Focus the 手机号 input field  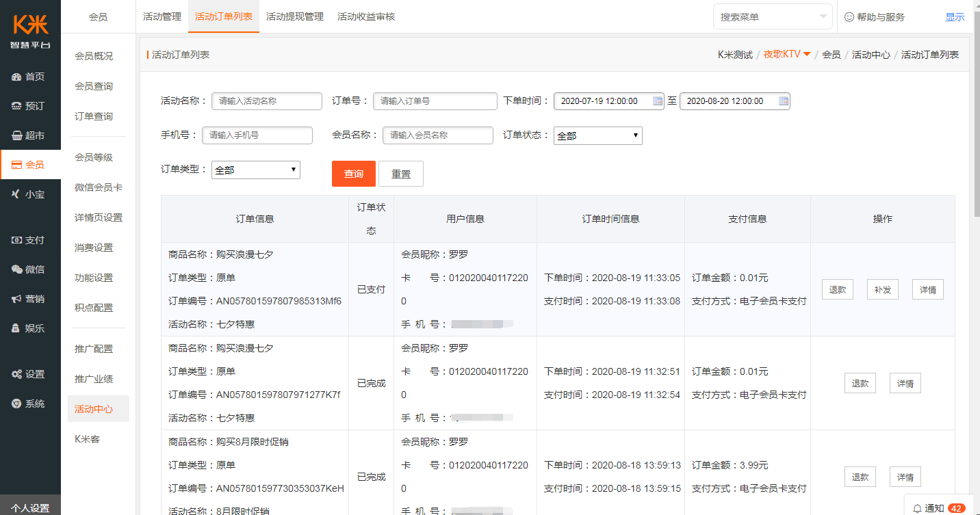click(257, 135)
